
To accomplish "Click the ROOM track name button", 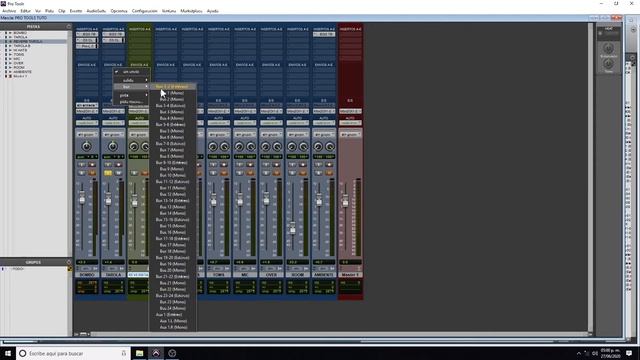I will tap(297, 275).
